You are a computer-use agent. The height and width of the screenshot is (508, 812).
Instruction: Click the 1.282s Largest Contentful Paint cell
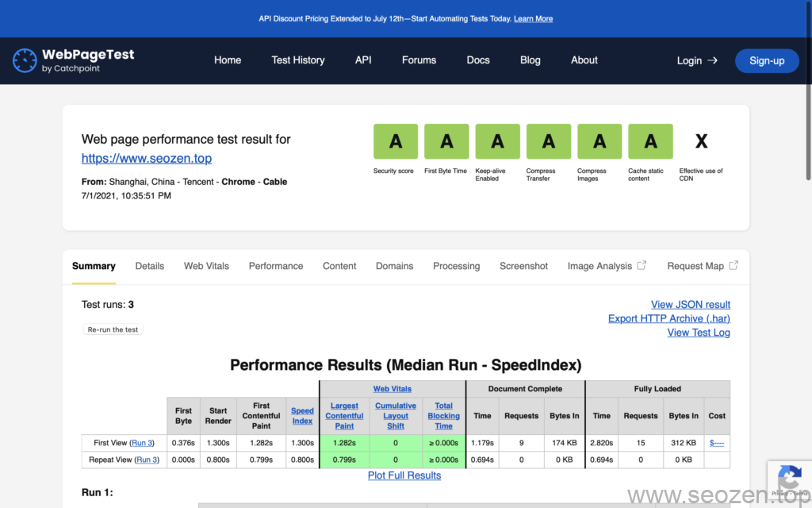(344, 443)
